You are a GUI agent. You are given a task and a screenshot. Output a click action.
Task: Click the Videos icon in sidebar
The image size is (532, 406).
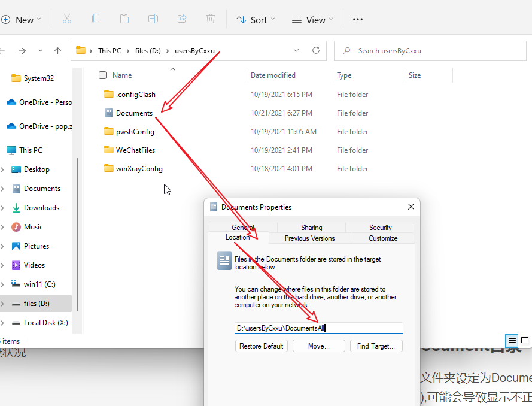coord(16,265)
